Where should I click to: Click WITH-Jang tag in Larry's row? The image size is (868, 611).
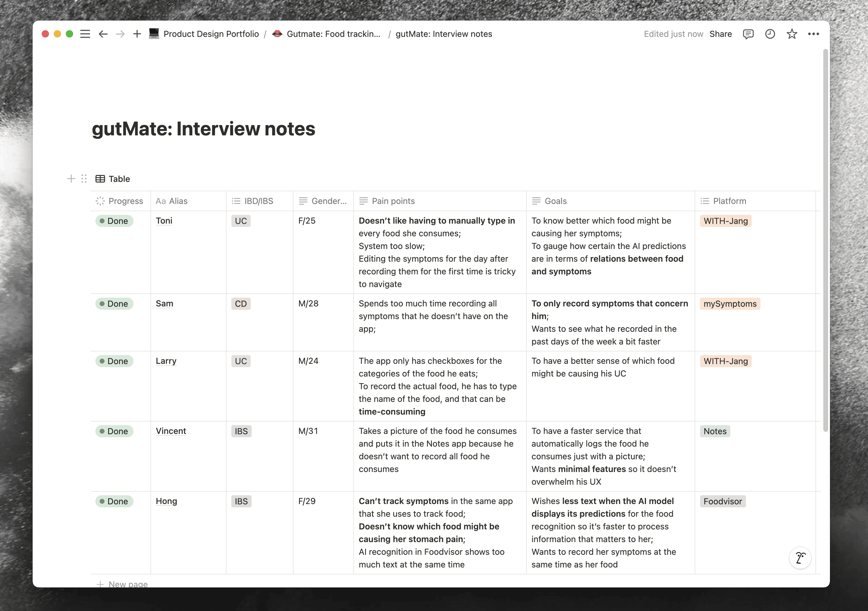pyautogui.click(x=725, y=361)
